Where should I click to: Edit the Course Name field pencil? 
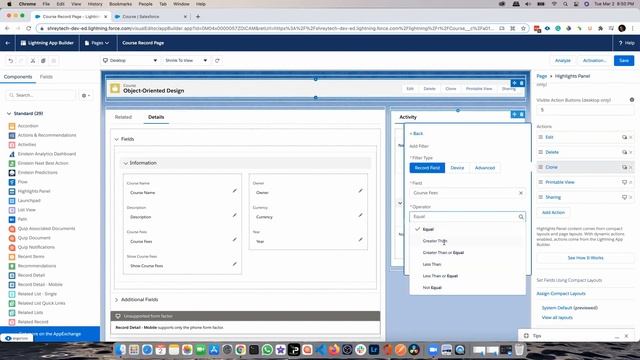click(x=234, y=191)
